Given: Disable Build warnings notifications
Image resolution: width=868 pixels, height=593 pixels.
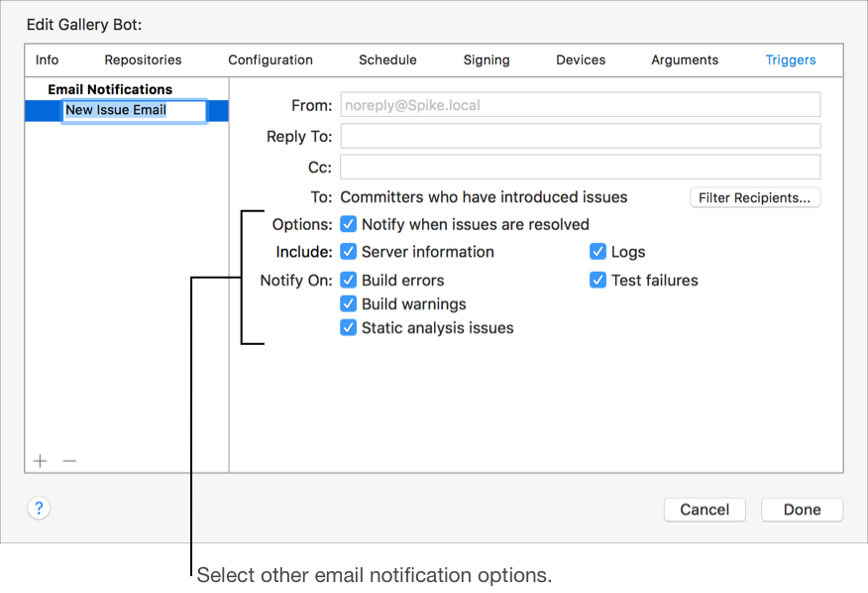Looking at the screenshot, I should pyautogui.click(x=349, y=304).
